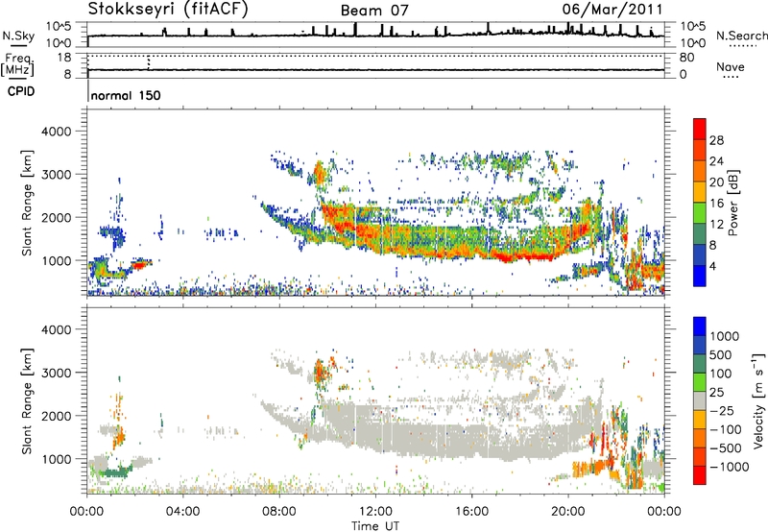
Task: Click the green velocity patch near 00:30-01:30
Action: tap(115, 472)
